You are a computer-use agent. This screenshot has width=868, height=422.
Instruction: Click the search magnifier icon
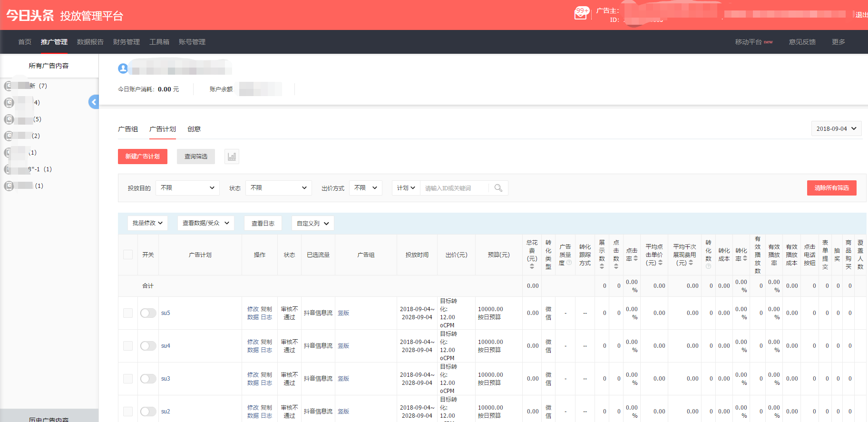[x=498, y=188]
